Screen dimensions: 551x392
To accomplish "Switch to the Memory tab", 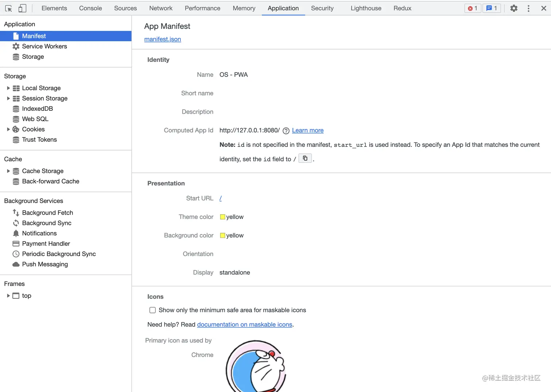I will 244,8.
